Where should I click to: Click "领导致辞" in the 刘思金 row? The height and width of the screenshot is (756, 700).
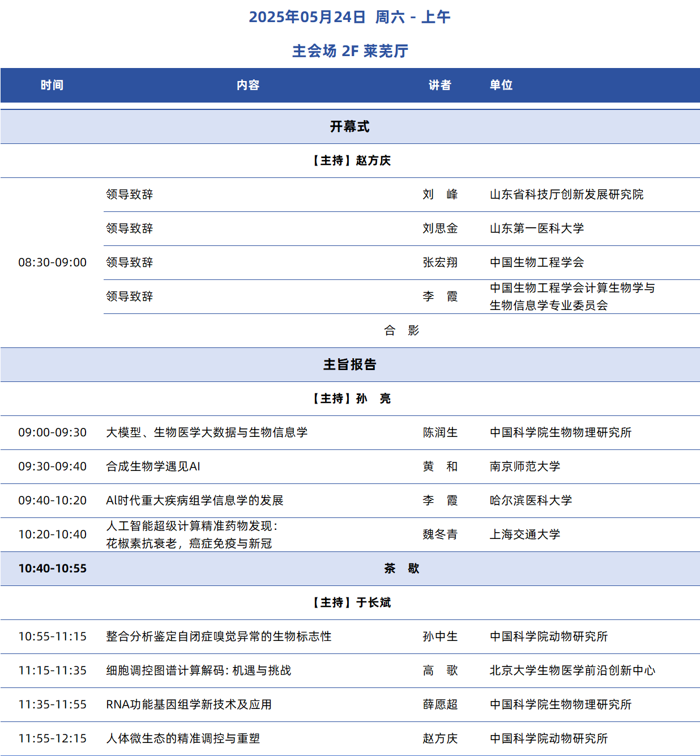click(x=130, y=228)
